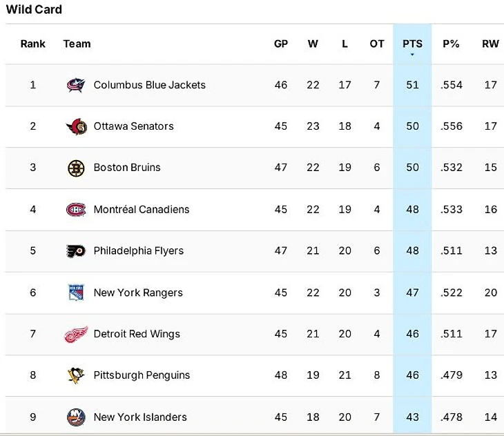
Task: Sort standings by GP column header
Action: pos(281,44)
